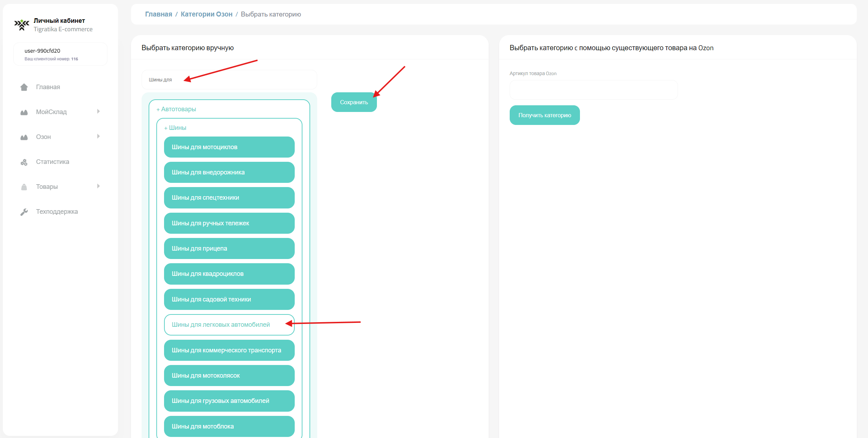Select Шины для мотоциклов category

point(229,147)
